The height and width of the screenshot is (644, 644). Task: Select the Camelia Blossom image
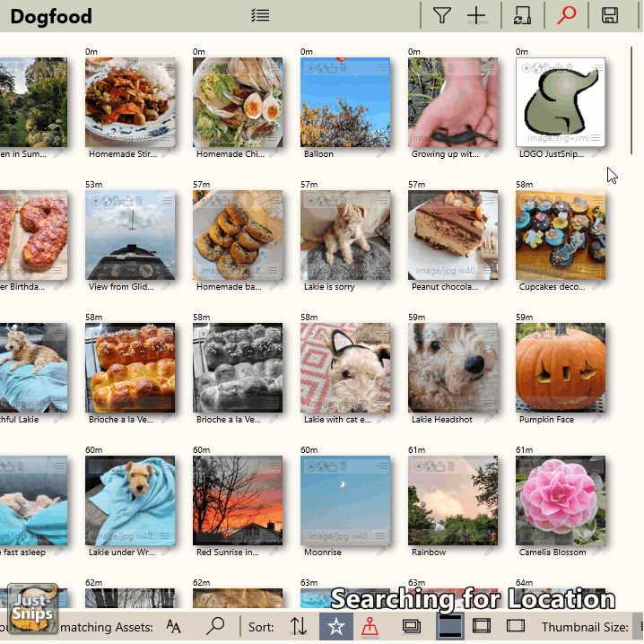tap(560, 500)
